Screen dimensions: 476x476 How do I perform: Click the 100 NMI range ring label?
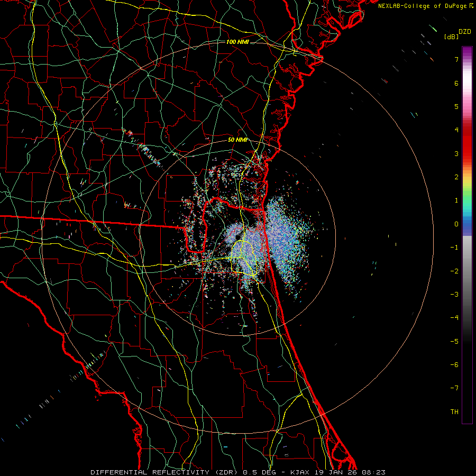pos(237,42)
